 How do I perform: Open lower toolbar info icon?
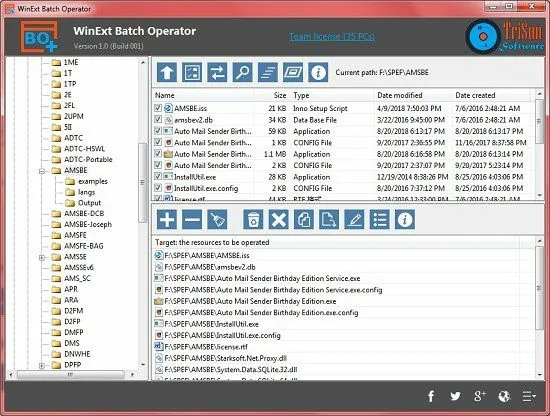[x=405, y=220]
